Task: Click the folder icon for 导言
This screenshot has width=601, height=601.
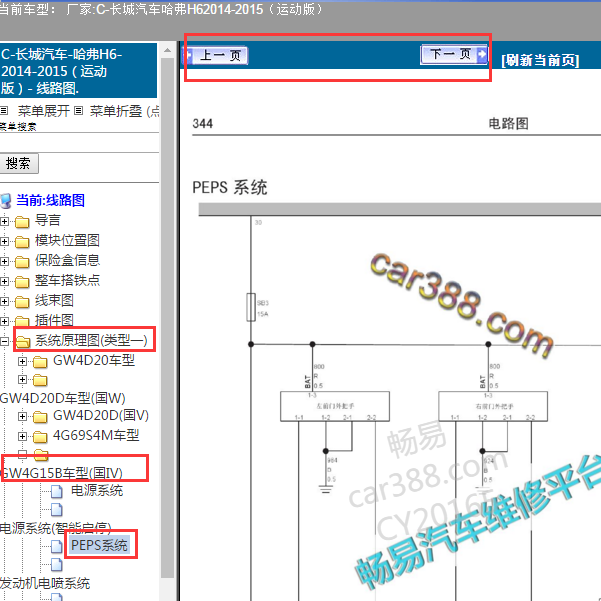Action: tap(22, 222)
